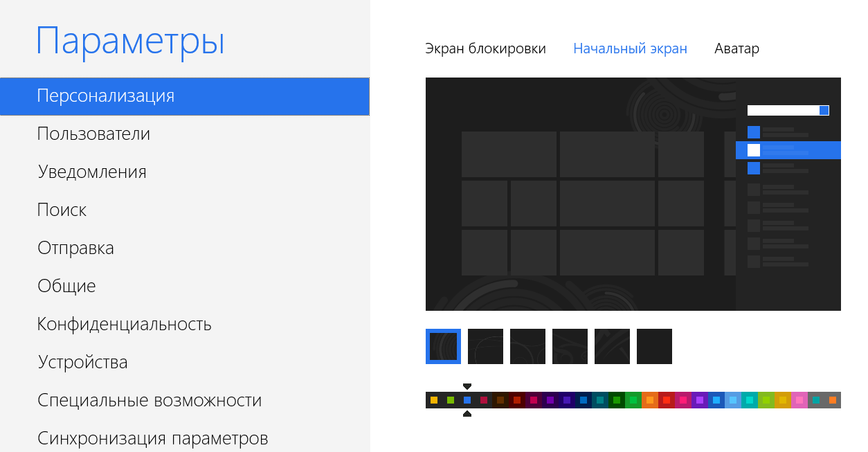Select the Общие category
This screenshot has height=452, width=868.
click(x=185, y=287)
